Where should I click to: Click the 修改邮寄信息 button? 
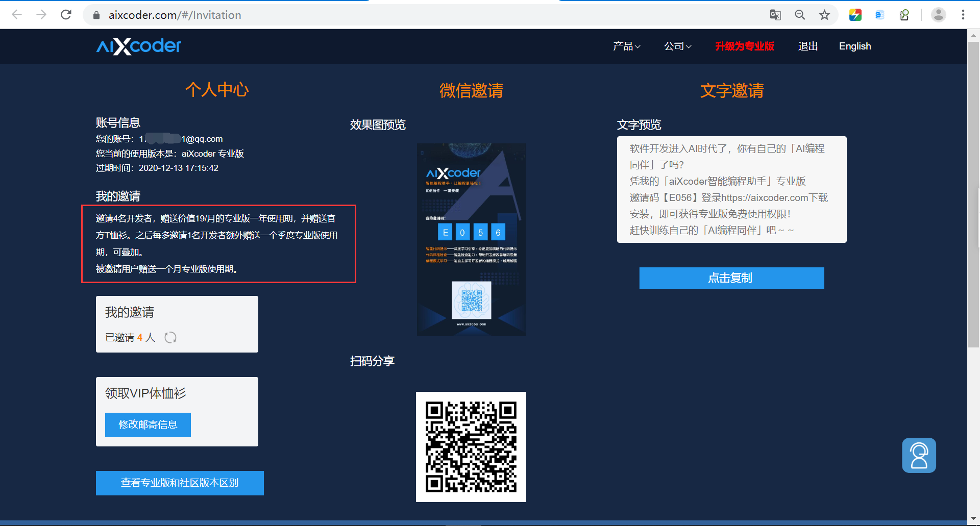pyautogui.click(x=148, y=424)
